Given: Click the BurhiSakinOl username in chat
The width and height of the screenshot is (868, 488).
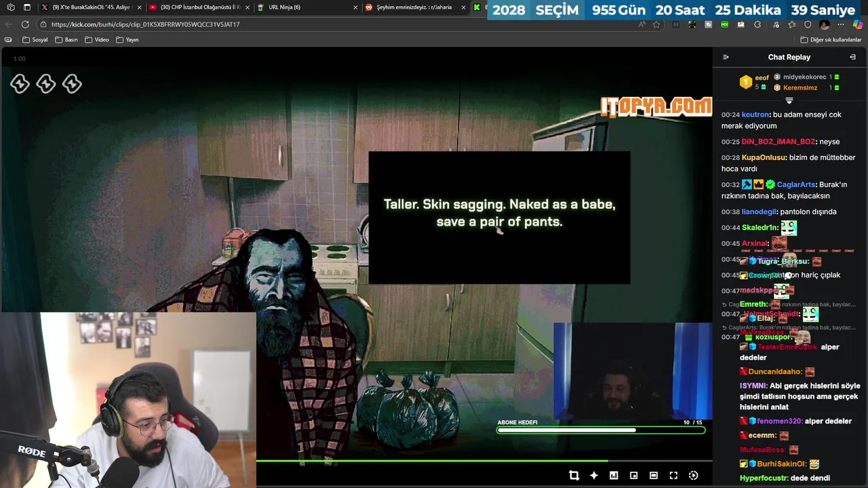Looking at the screenshot, I should [x=782, y=464].
